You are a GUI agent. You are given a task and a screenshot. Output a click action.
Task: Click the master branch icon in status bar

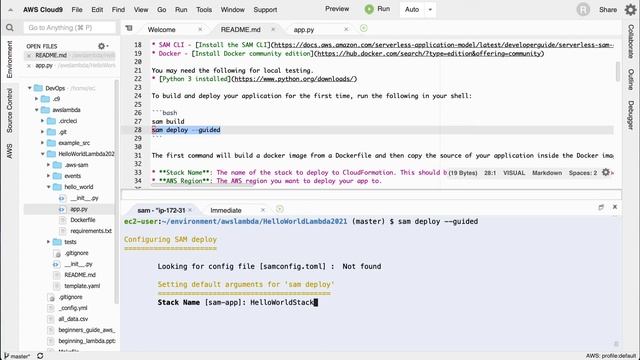click(6, 356)
